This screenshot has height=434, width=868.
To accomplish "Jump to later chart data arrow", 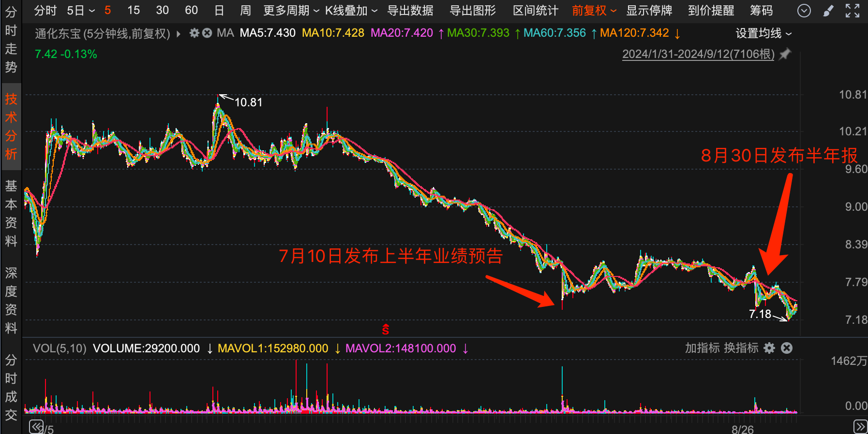I will click(x=860, y=427).
